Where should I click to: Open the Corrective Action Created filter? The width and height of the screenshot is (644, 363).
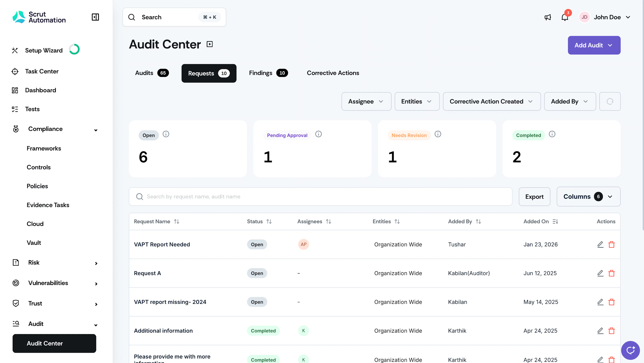(492, 101)
